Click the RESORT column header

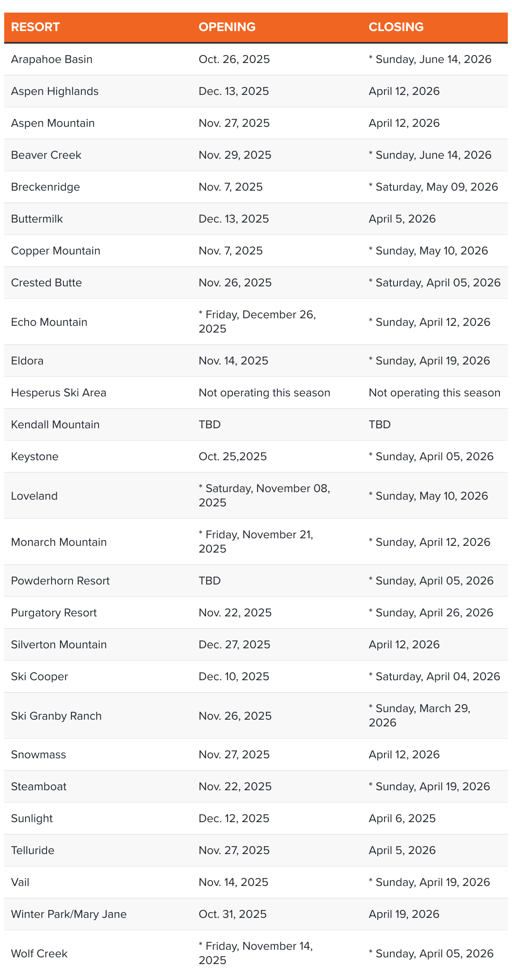[35, 27]
